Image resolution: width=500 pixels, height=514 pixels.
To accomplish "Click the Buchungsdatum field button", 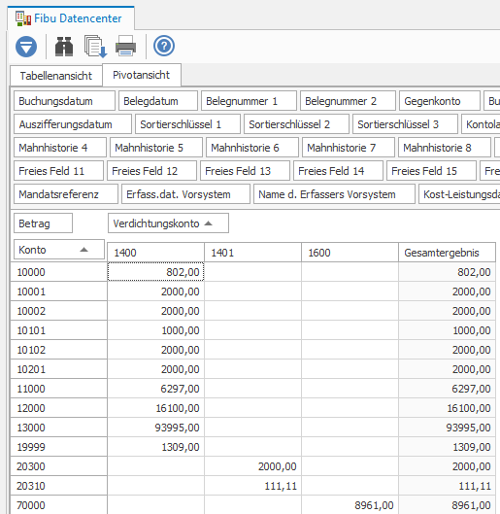I will pos(64,101).
